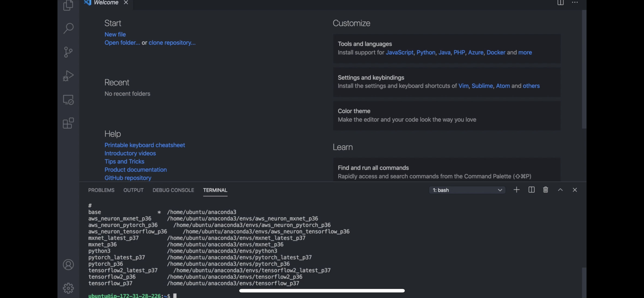This screenshot has height=298, width=644.
Task: Click the pytorch_latest_p37 environment row
Action: (200, 257)
